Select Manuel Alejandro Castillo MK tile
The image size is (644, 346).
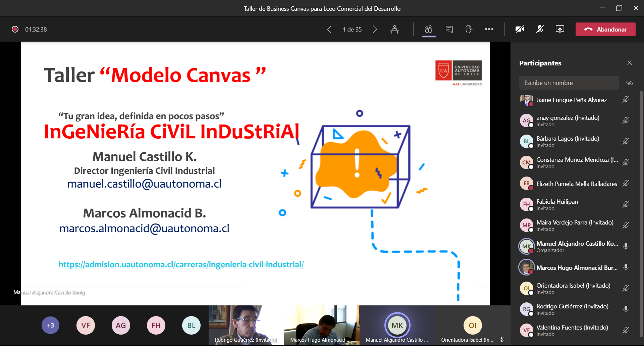(397, 325)
